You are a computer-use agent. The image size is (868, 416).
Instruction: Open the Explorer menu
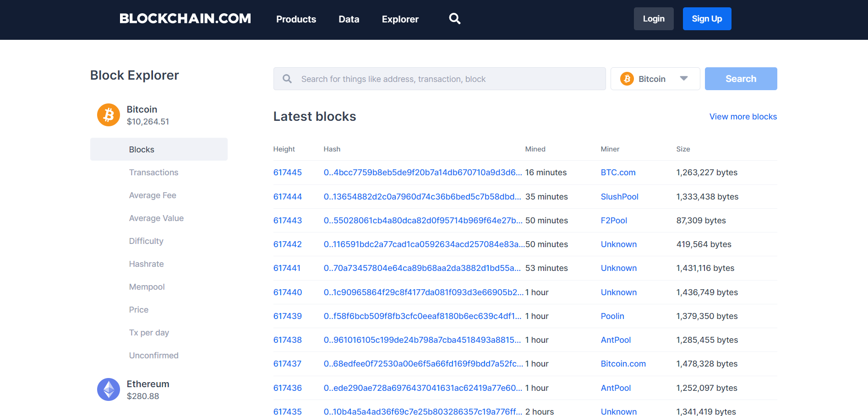point(399,19)
